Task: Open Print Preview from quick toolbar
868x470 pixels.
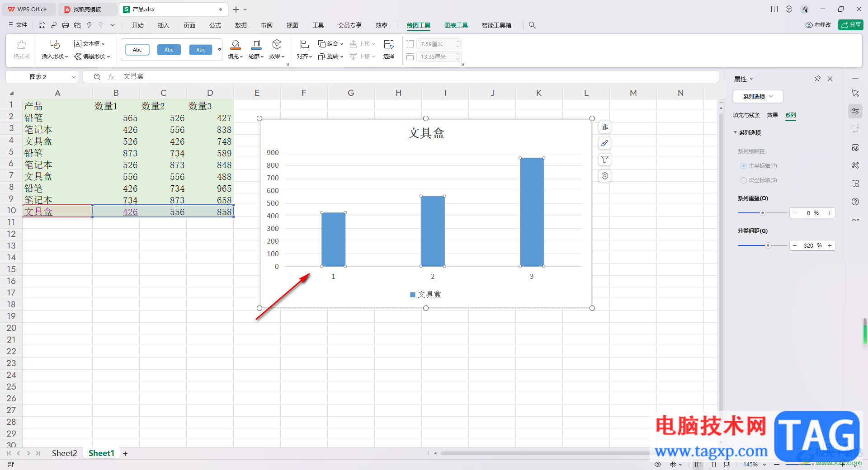Action: click(x=77, y=25)
